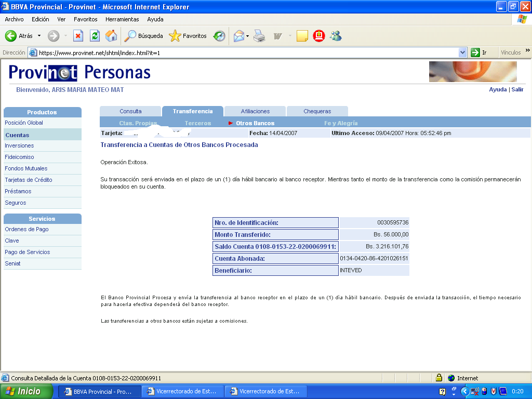The width and height of the screenshot is (532, 399).
Task: Open Pago de Servicios link
Action: point(28,252)
